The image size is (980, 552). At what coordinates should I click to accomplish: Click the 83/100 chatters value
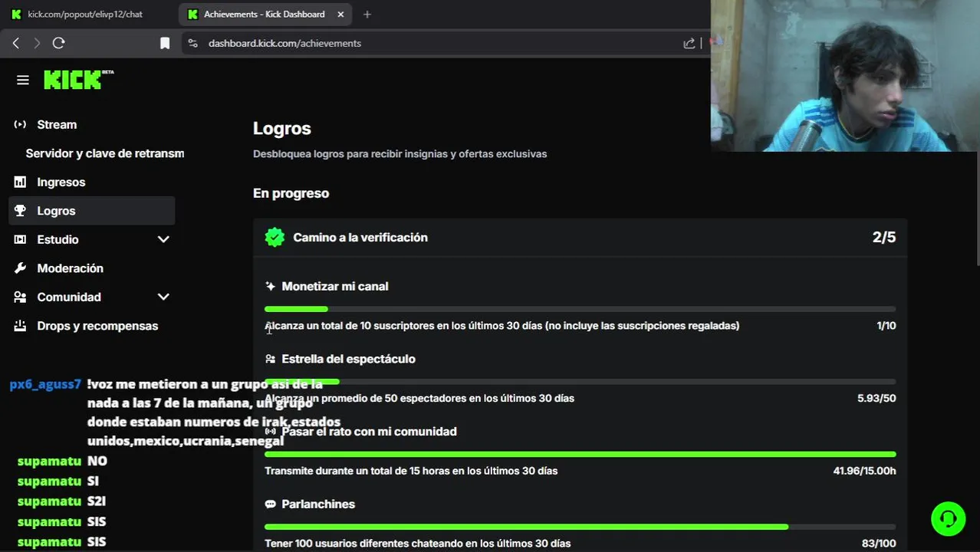(x=879, y=544)
